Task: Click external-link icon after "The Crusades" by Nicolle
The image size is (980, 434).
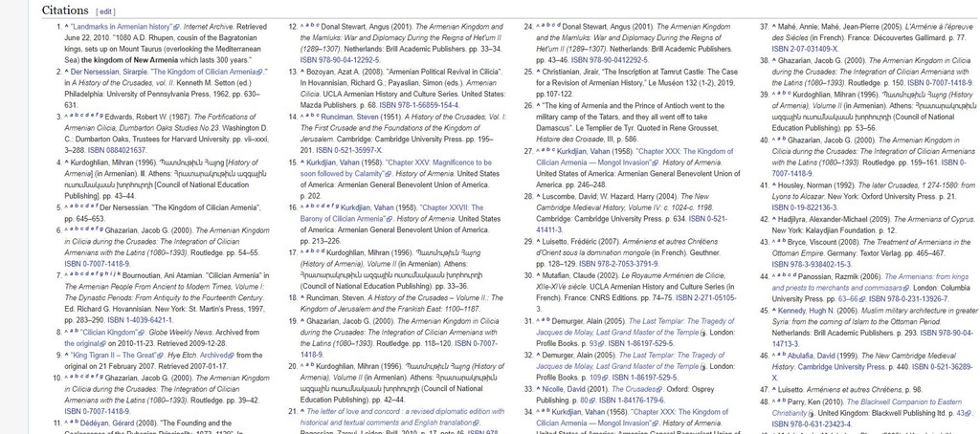Action: 658,390
